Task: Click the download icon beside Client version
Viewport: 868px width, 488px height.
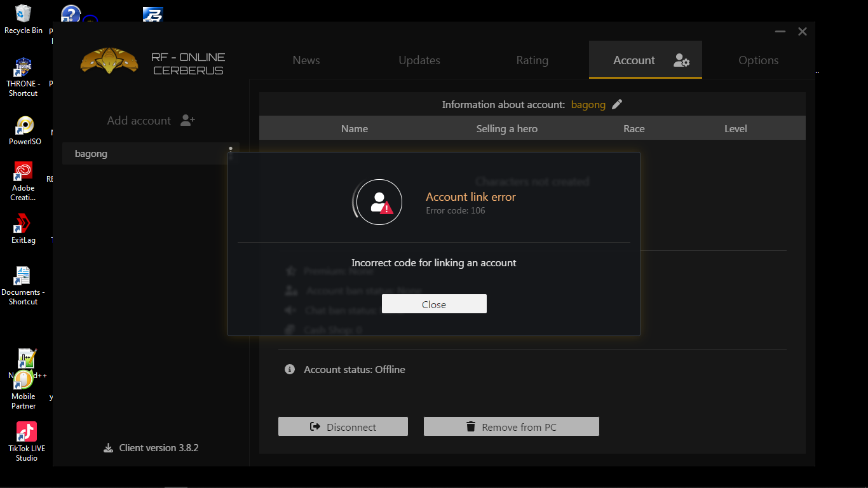Action: [x=109, y=448]
